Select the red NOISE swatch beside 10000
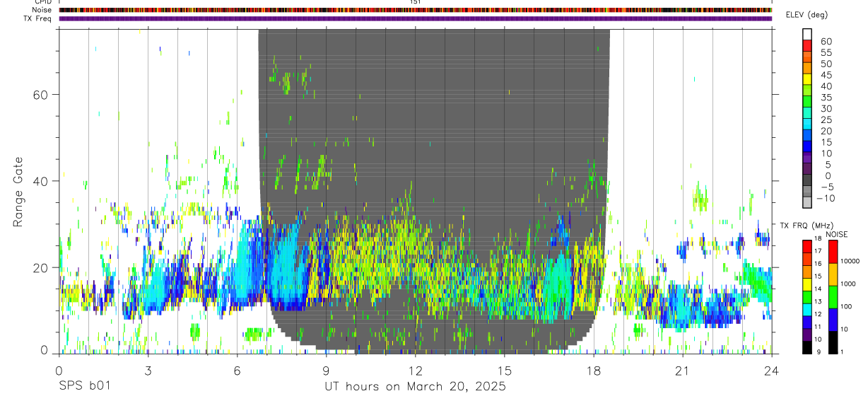The image size is (868, 401). (x=833, y=252)
